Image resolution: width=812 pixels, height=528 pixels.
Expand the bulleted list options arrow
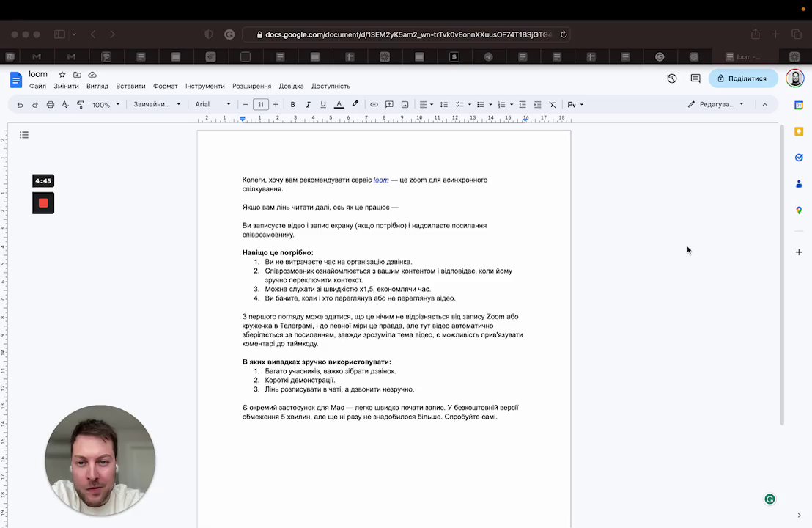point(490,105)
